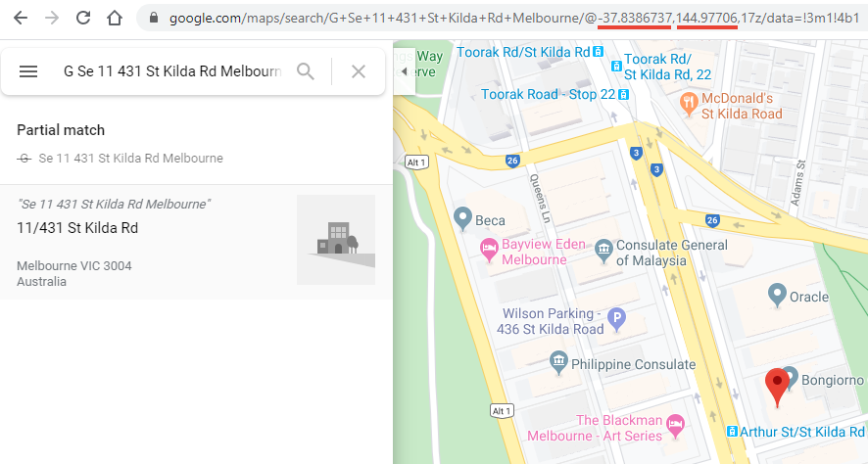This screenshot has width=868, height=464.
Task: Click the Se 11 431 St Kilda Rd Melbourne text
Action: (x=130, y=159)
